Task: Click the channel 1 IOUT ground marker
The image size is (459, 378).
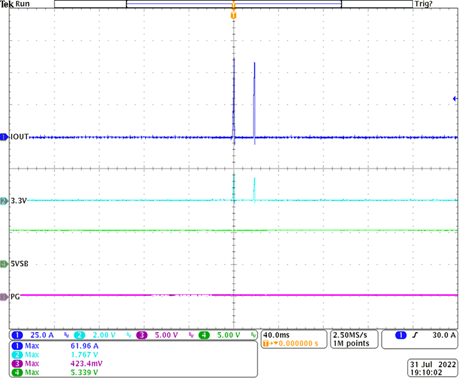Action: [x=4, y=137]
